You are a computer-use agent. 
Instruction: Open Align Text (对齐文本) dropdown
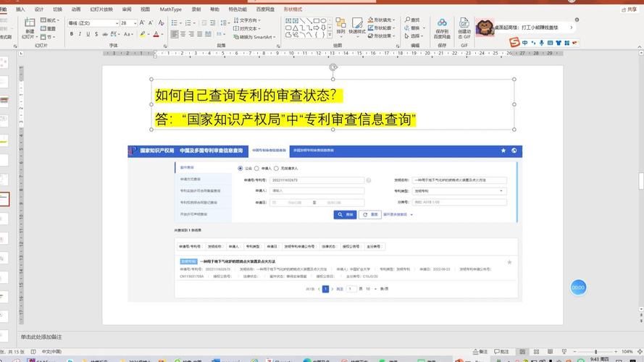click(x=246, y=28)
